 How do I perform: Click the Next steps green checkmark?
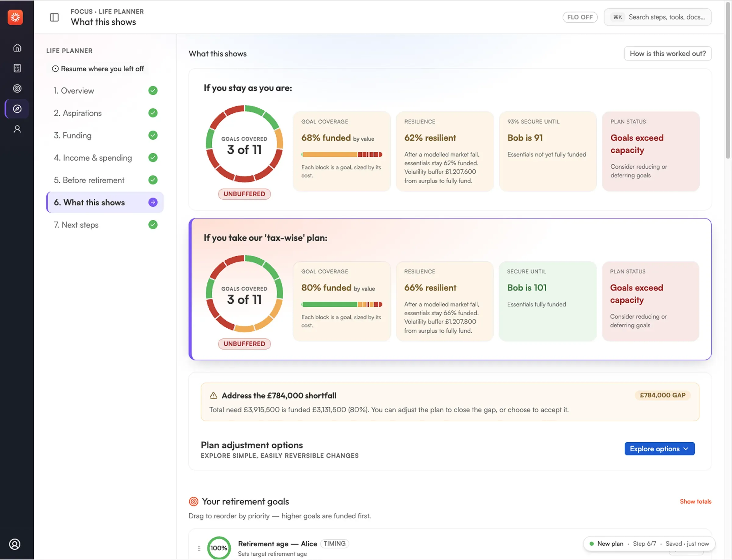pos(153,225)
